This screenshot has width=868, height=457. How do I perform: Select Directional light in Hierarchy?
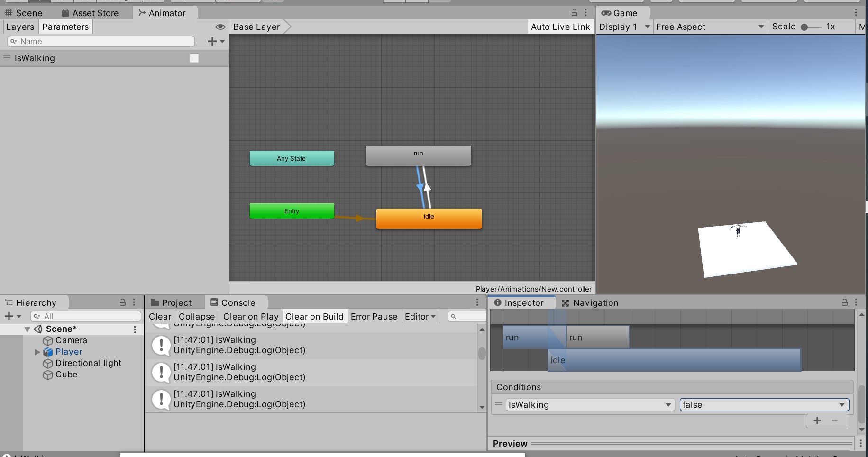coord(88,363)
